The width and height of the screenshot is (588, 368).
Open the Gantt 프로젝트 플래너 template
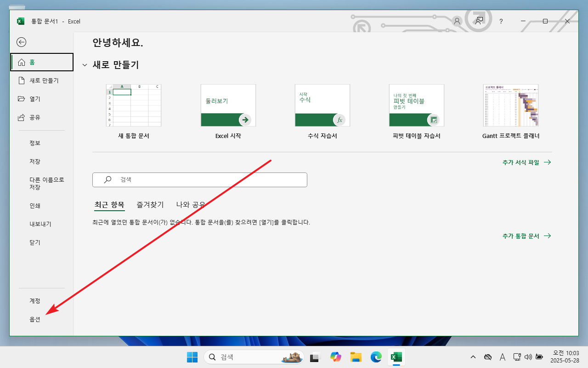pyautogui.click(x=511, y=105)
